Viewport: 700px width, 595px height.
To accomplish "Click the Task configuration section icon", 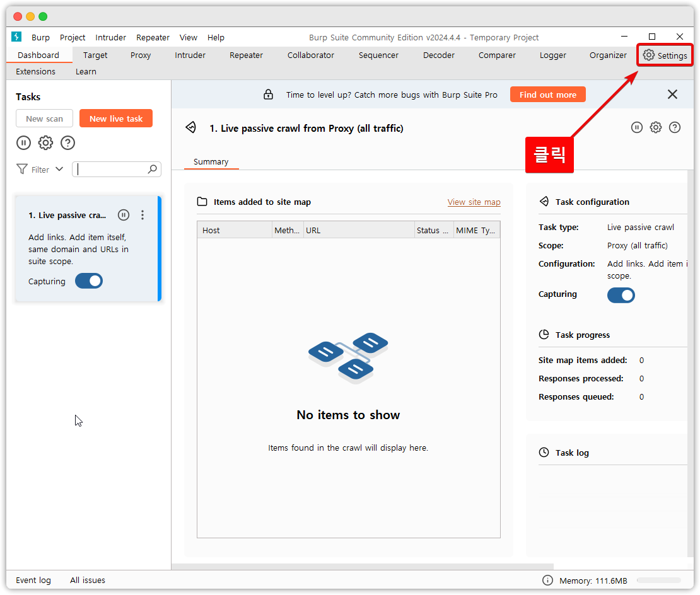I will (544, 202).
